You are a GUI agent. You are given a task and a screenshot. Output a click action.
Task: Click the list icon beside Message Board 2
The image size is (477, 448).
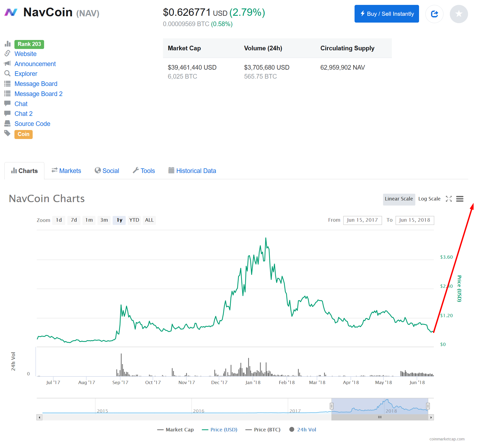click(8, 94)
